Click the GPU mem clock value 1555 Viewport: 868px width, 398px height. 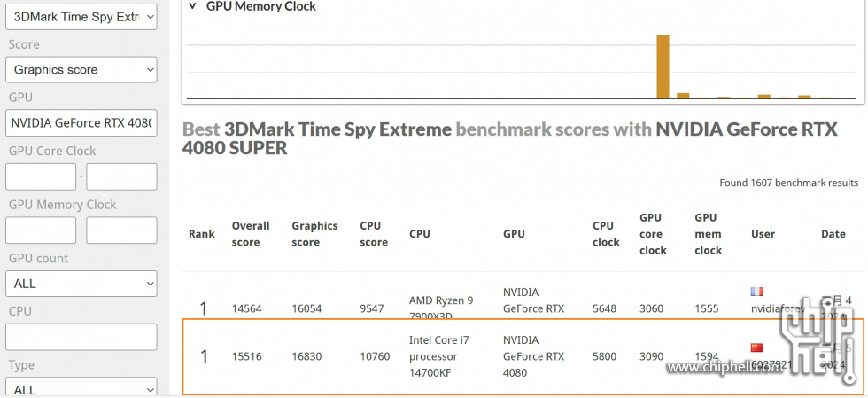pos(707,308)
